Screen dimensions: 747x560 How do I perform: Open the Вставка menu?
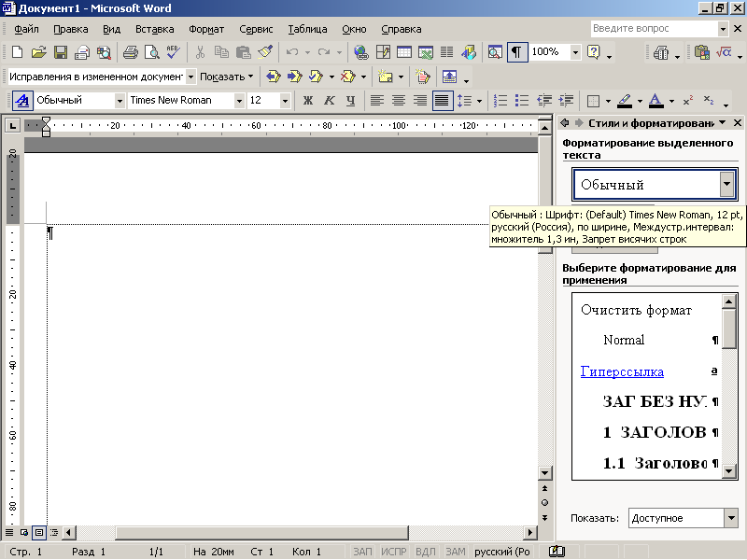[x=154, y=29]
